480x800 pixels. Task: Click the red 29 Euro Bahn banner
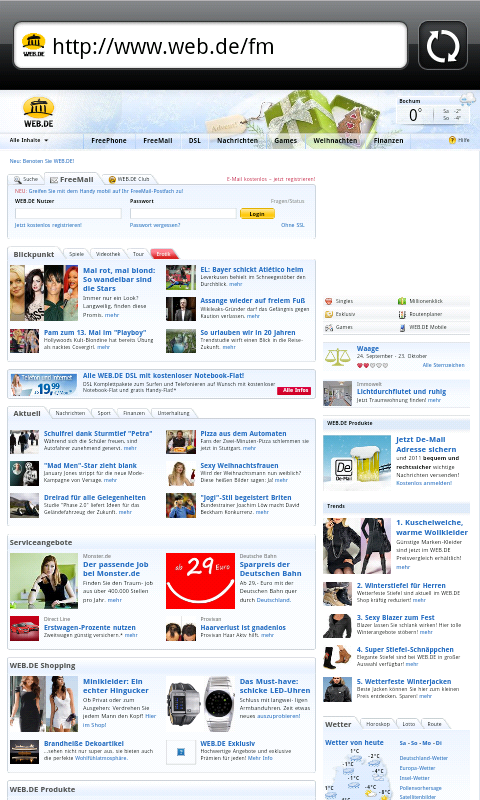pyautogui.click(x=200, y=581)
